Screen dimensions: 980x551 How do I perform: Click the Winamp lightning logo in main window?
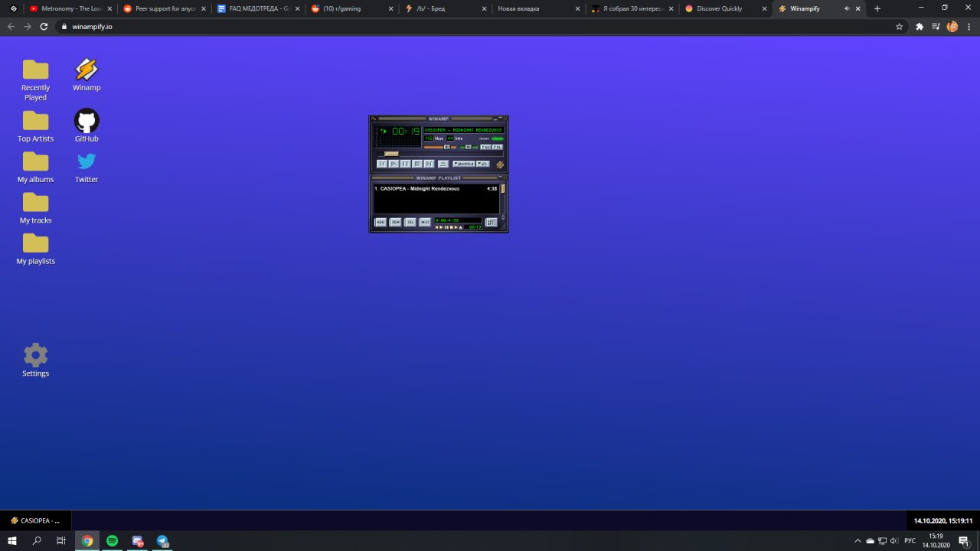coord(500,165)
